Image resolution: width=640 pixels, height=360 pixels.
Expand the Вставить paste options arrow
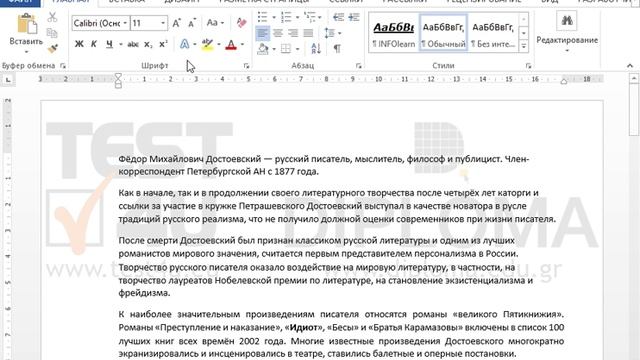[26, 52]
